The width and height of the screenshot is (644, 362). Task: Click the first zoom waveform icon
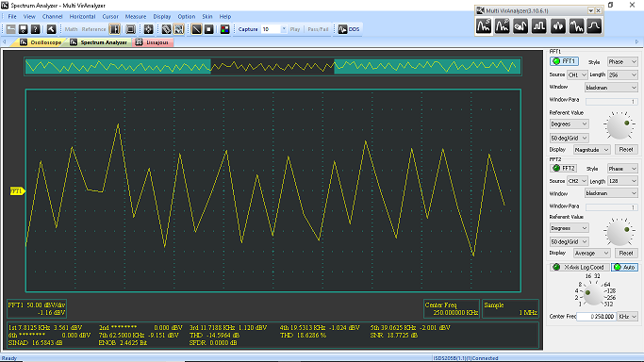pyautogui.click(x=166, y=29)
